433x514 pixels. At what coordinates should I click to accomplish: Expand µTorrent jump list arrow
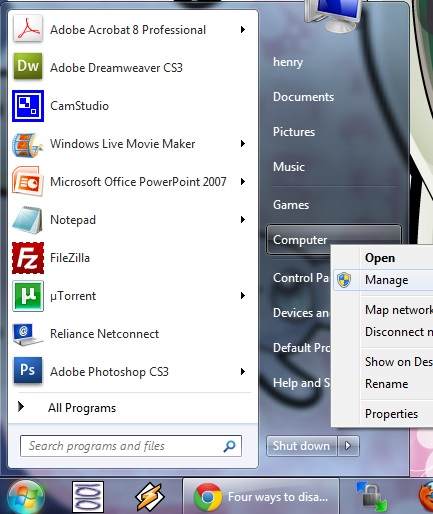[x=243, y=296]
